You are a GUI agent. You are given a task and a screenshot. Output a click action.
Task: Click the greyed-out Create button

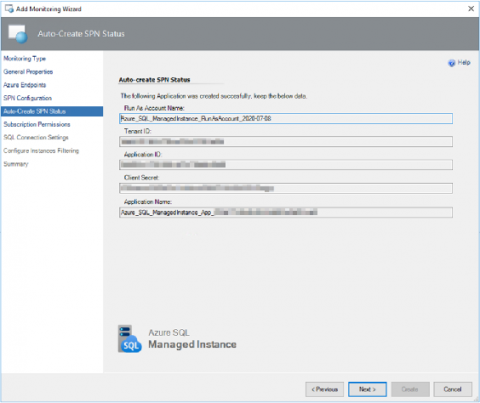[x=410, y=389]
